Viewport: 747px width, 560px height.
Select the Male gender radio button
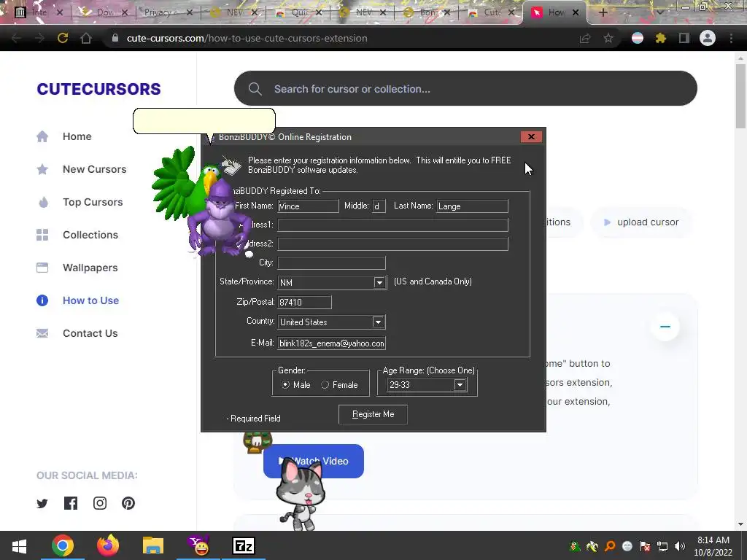(285, 385)
